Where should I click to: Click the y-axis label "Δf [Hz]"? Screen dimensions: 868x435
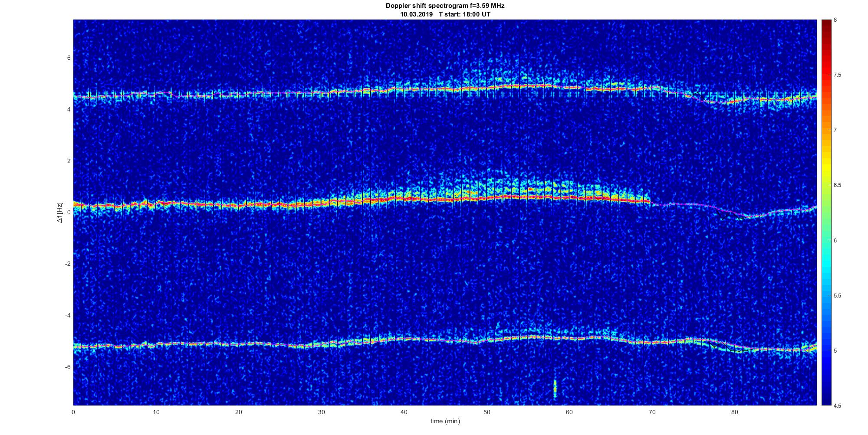(60, 213)
